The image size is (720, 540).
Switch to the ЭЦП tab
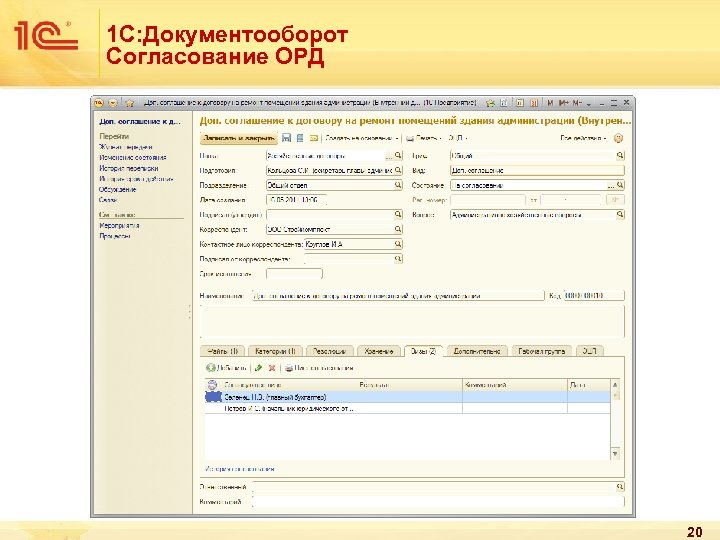click(590, 351)
